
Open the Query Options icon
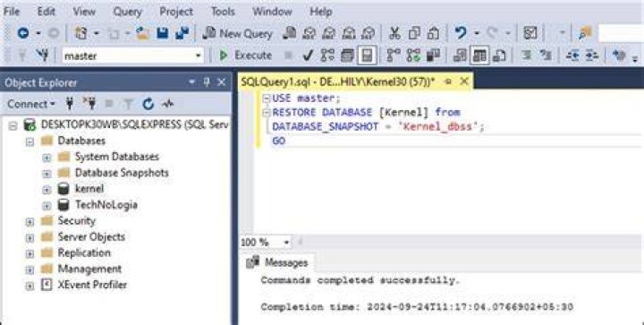347,55
